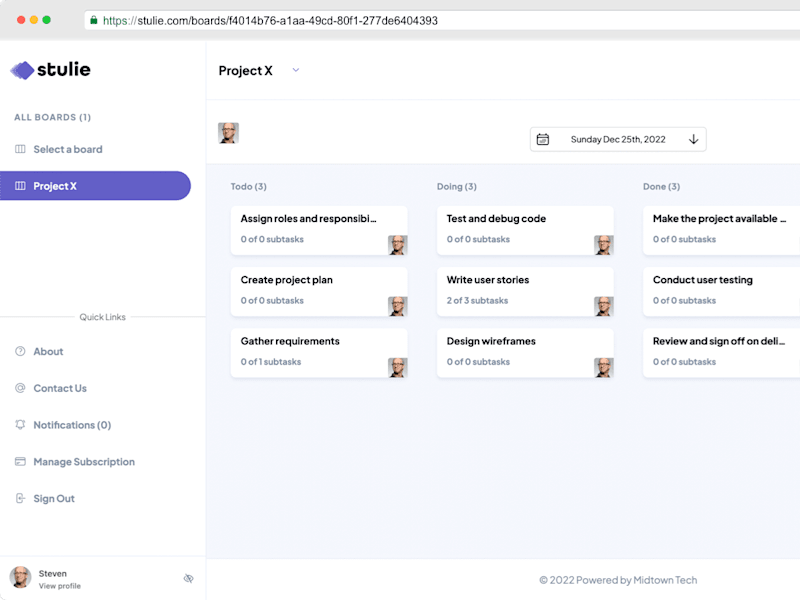
Task: Click Sign Out
Action: (54, 498)
